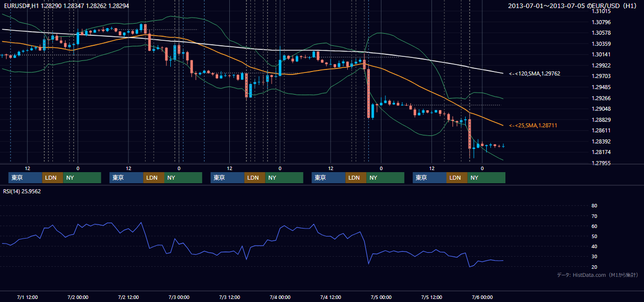Image resolution: width=644 pixels, height=302 pixels.
Task: Click the HistData.com data source note
Action: pyautogui.click(x=597, y=275)
